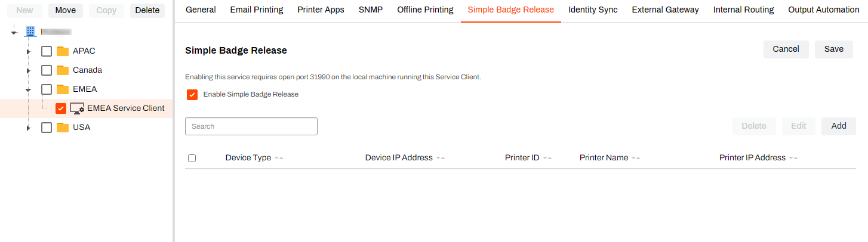
Task: Open the Output Automation tab
Action: 824,10
